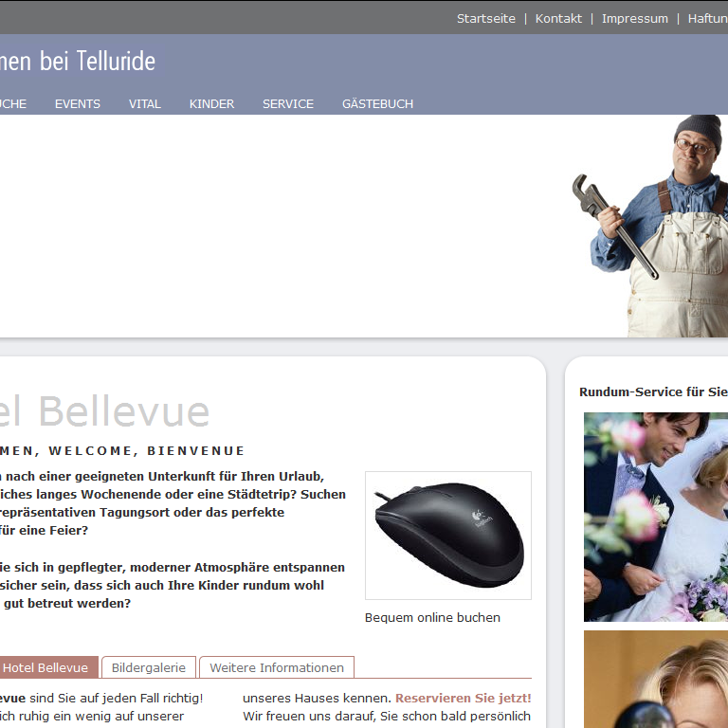The width and height of the screenshot is (728, 728).
Task: Click the black computer mouse image
Action: tap(448, 536)
